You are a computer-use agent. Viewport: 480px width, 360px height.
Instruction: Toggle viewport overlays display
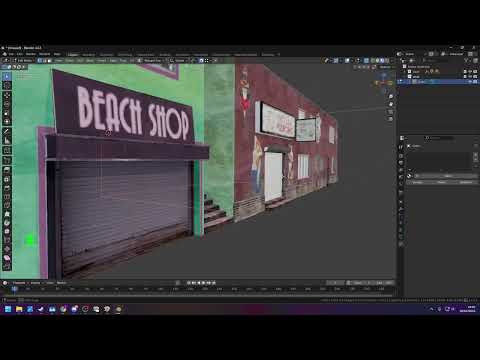pyautogui.click(x=347, y=60)
